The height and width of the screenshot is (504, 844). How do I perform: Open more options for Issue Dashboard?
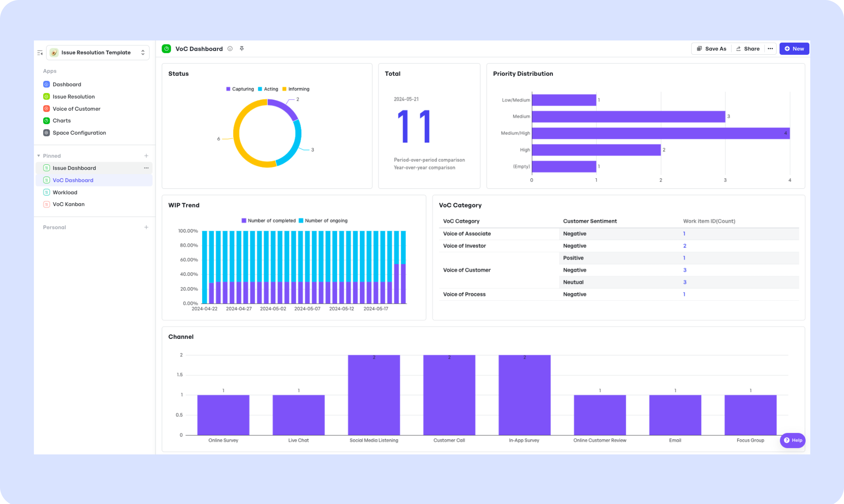146,168
